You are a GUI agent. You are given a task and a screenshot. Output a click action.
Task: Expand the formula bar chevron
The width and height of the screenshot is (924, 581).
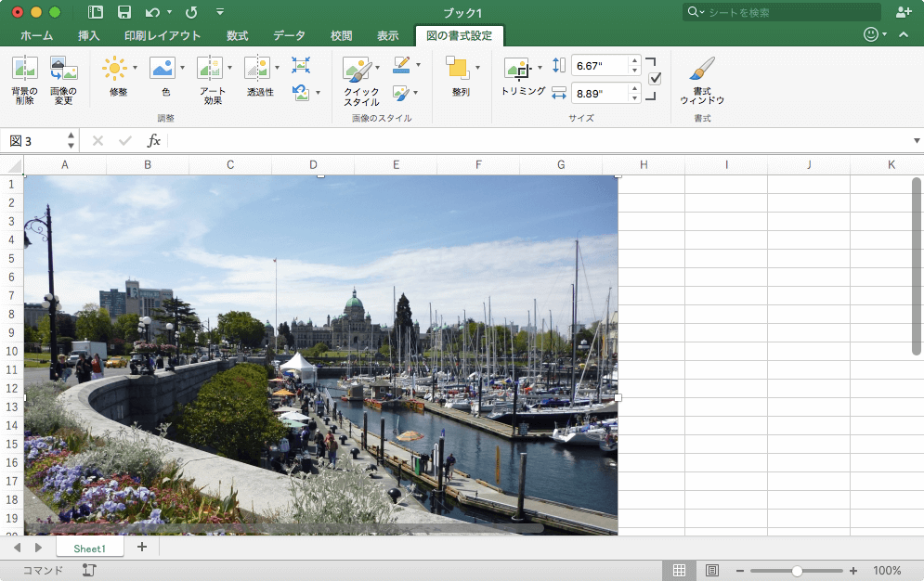(917, 141)
